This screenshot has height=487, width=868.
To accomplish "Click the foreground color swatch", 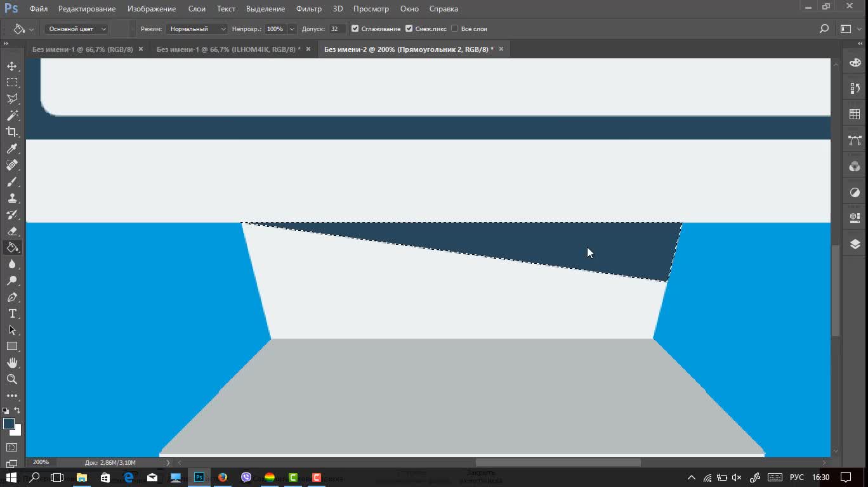I will click(9, 424).
